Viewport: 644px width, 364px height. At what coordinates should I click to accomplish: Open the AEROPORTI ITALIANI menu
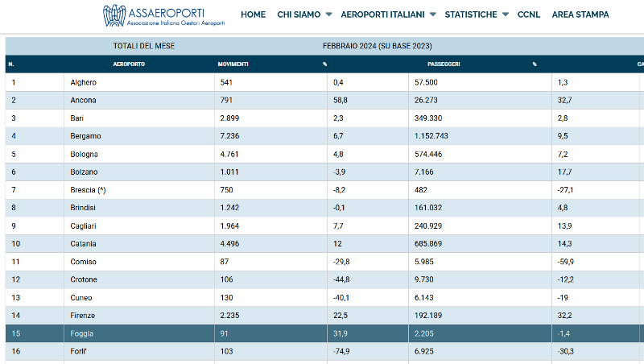pyautogui.click(x=382, y=14)
